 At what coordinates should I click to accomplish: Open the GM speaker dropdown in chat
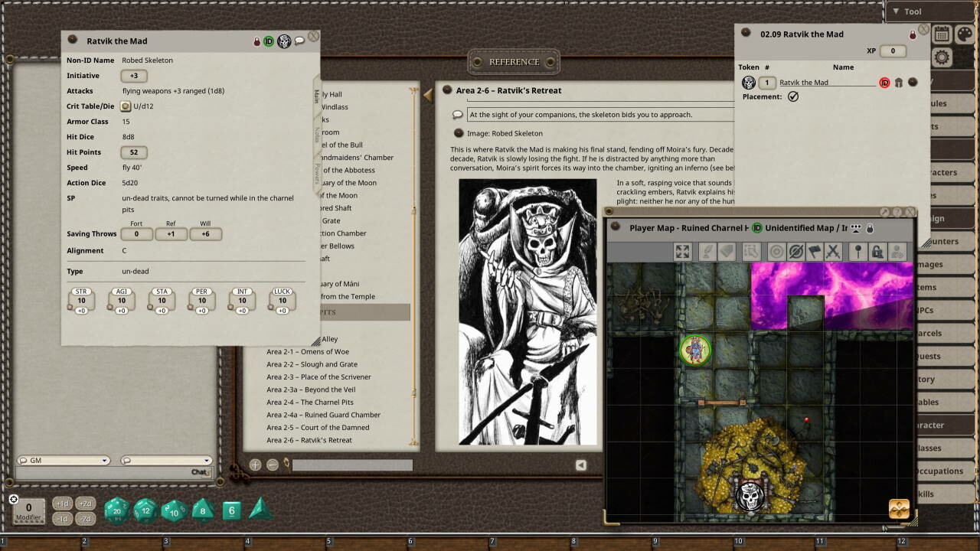click(x=105, y=460)
